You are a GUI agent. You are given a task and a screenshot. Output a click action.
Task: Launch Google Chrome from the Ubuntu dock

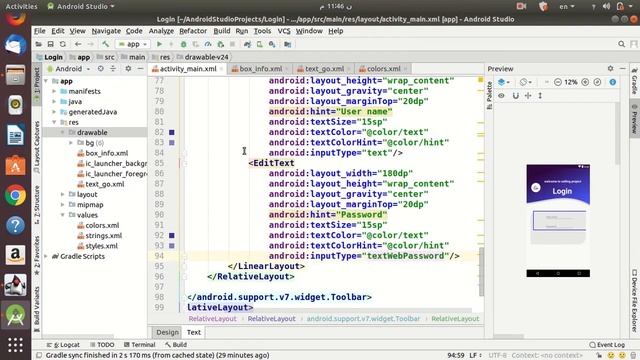(x=16, y=196)
